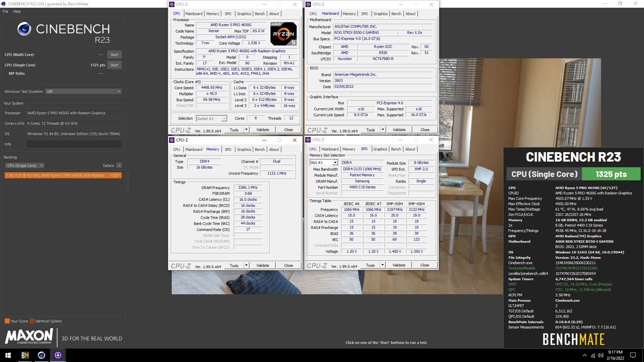Screen dimensions: 644x362
Task: Switch to Mainboard tab in CPU window
Action: coord(194,14)
